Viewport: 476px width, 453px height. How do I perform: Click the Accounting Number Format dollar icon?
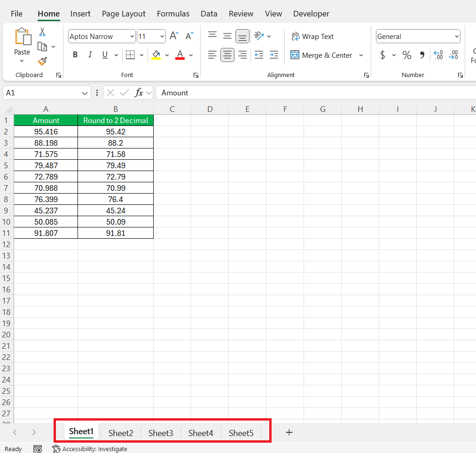point(382,55)
